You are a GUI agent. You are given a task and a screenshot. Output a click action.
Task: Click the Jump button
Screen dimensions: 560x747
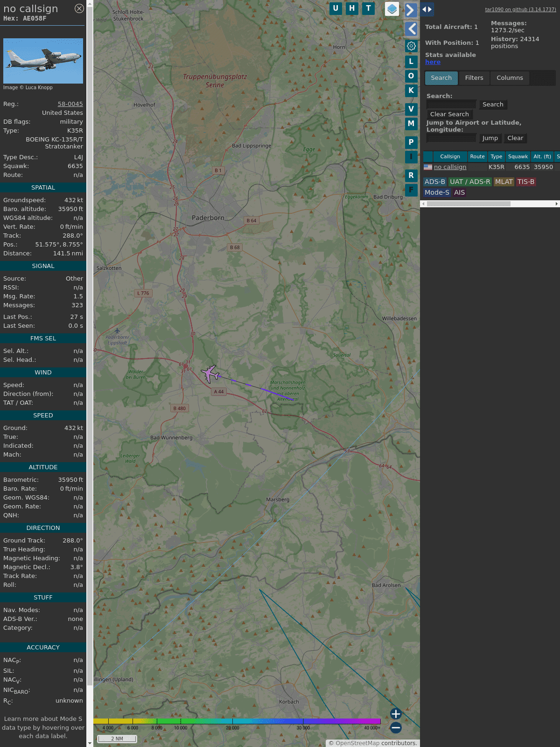point(490,138)
